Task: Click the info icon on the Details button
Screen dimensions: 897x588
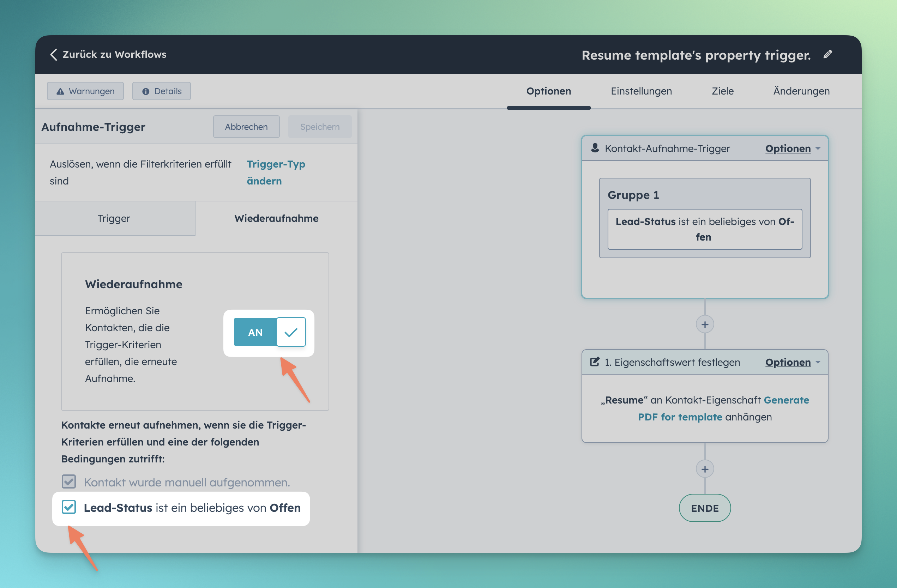Action: coord(146,91)
